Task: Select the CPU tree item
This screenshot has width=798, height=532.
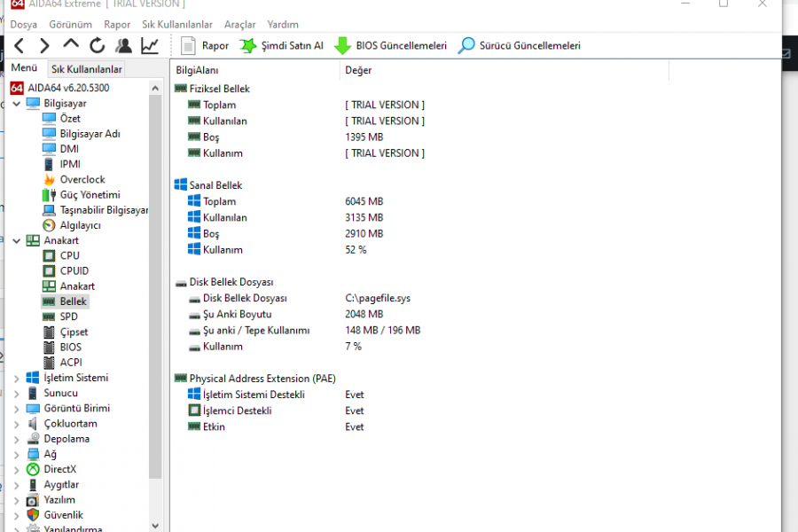Action: pos(70,255)
